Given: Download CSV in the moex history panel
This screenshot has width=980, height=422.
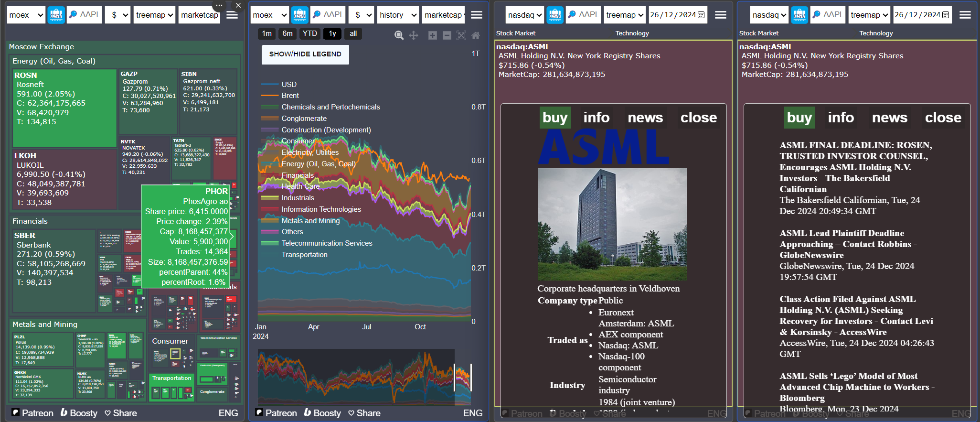Looking at the screenshot, I should pos(300,15).
